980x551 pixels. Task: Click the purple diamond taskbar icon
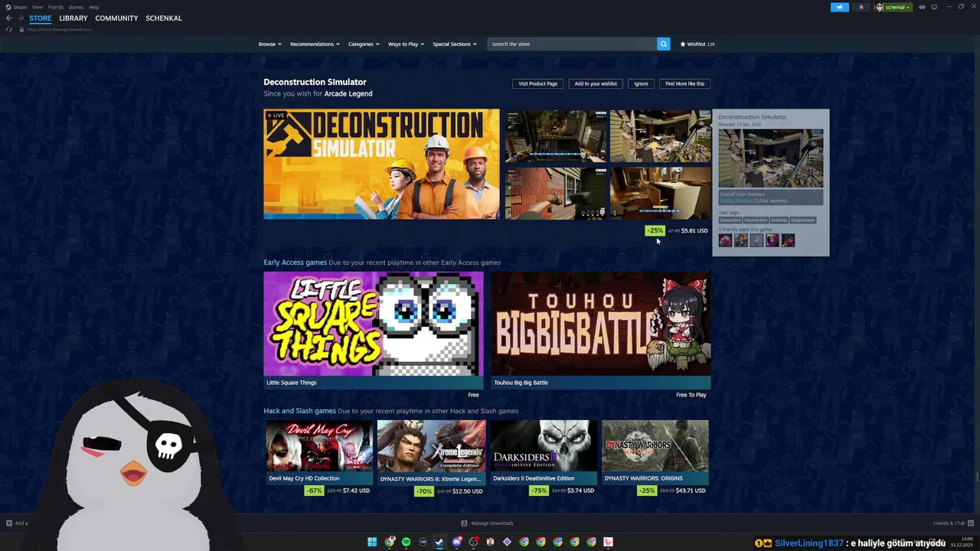[x=507, y=542]
